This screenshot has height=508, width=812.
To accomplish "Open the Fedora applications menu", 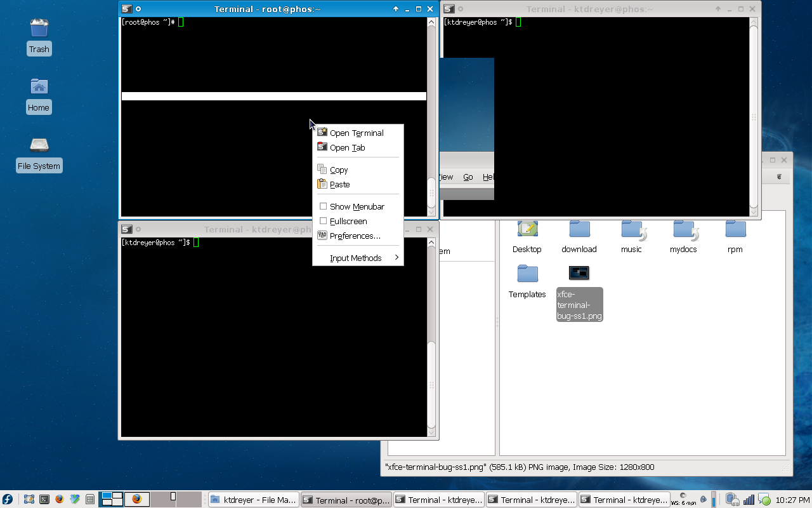I will [8, 499].
